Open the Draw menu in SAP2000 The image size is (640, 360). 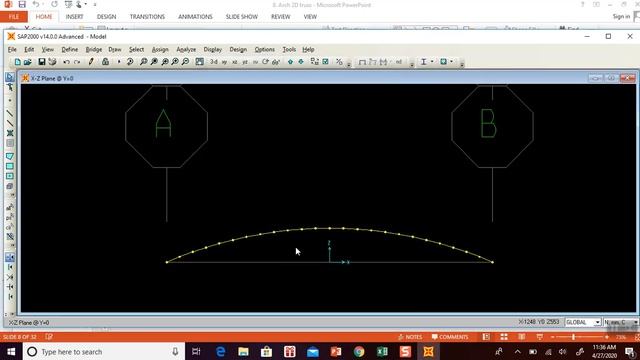point(115,49)
